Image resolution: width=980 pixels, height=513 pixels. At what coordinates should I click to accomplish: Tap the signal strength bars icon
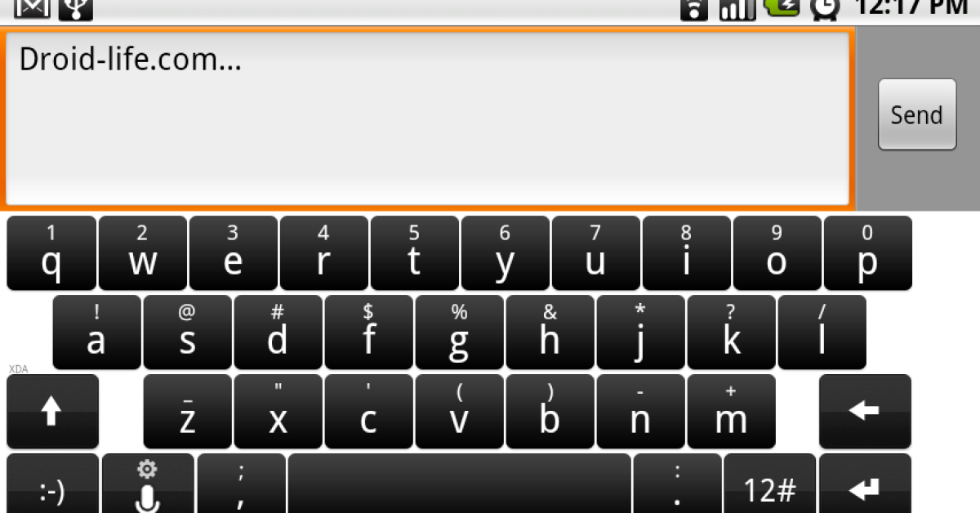pos(737,9)
